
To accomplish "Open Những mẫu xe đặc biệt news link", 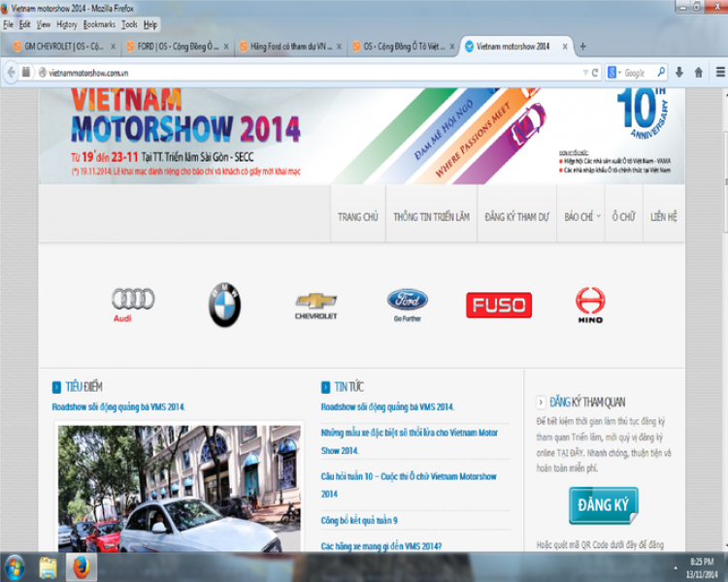I will 409,441.
